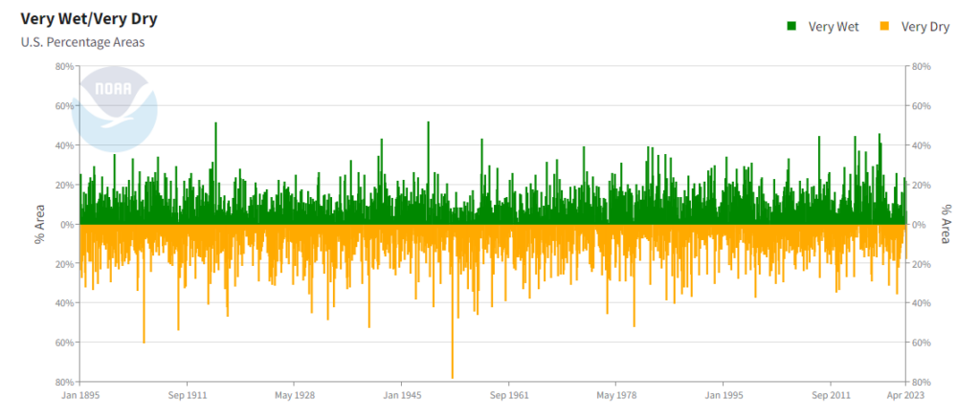Select the Sep 1911 x-axis label

(x=189, y=394)
